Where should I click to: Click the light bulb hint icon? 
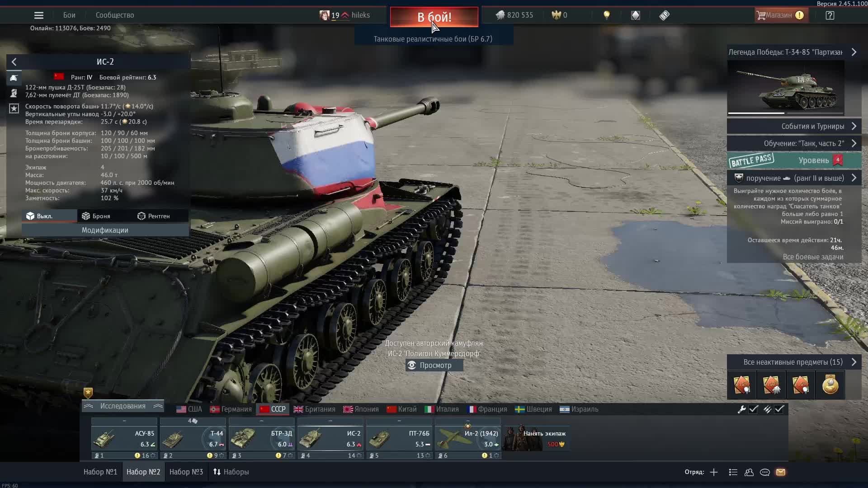click(x=607, y=15)
